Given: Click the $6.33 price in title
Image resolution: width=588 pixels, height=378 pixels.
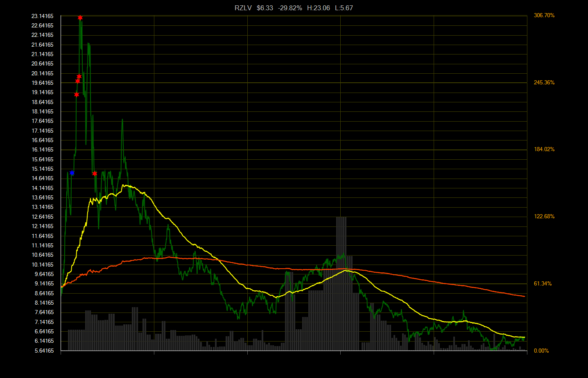Looking at the screenshot, I should coord(265,8).
